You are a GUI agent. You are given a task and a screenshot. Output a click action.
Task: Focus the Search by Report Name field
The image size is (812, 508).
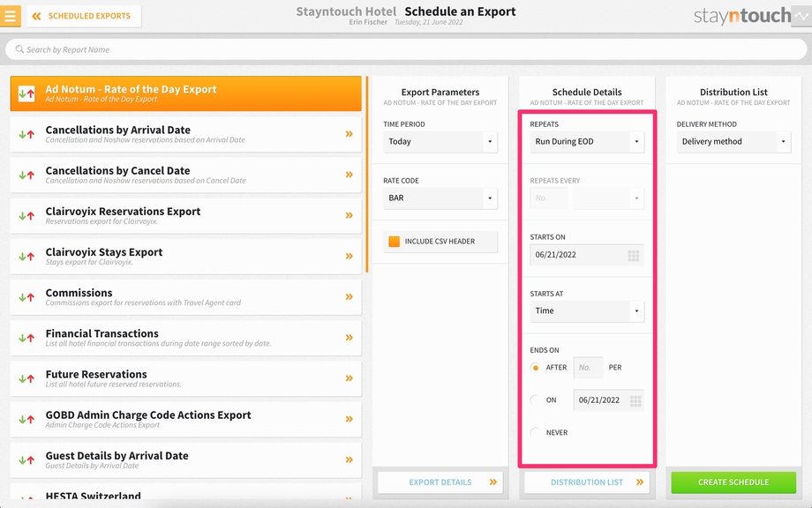tap(406, 49)
